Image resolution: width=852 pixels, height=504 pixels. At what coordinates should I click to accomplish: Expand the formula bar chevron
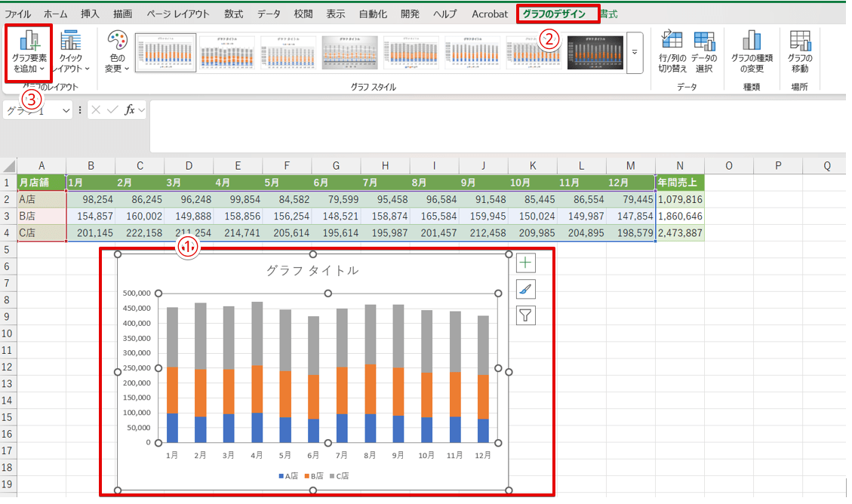pyautogui.click(x=142, y=110)
